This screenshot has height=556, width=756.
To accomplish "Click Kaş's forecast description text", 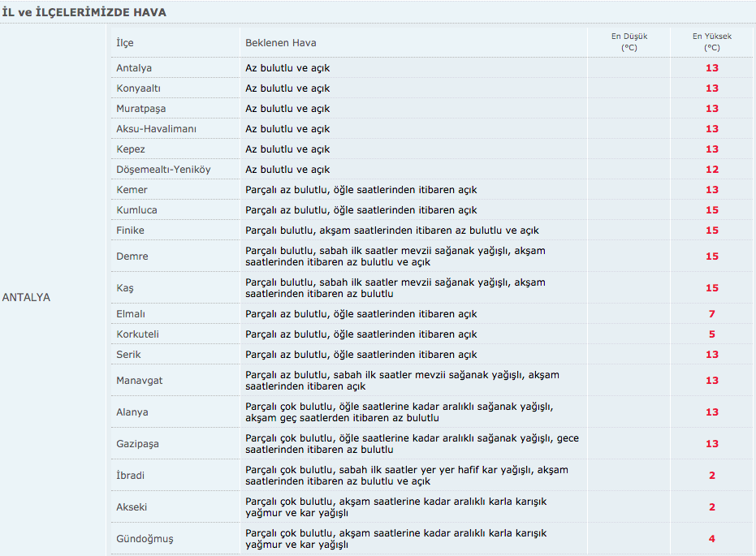I will [x=395, y=287].
